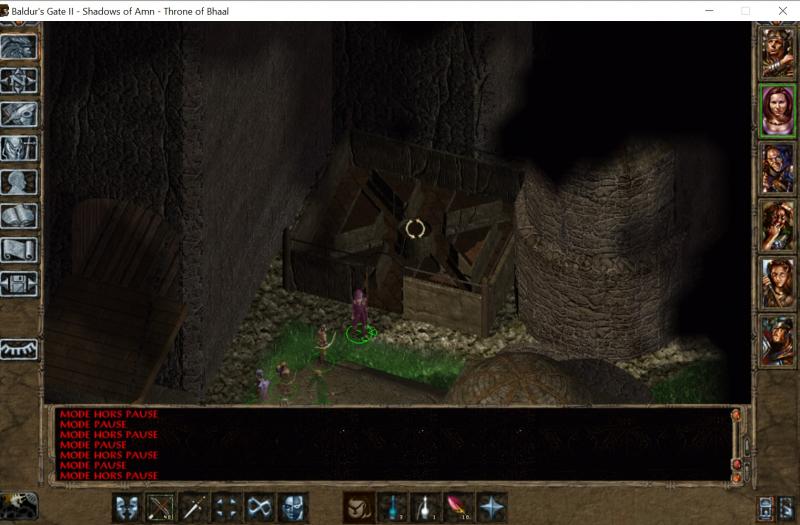
Task: Click the selected purple-robed character
Action: 359,312
